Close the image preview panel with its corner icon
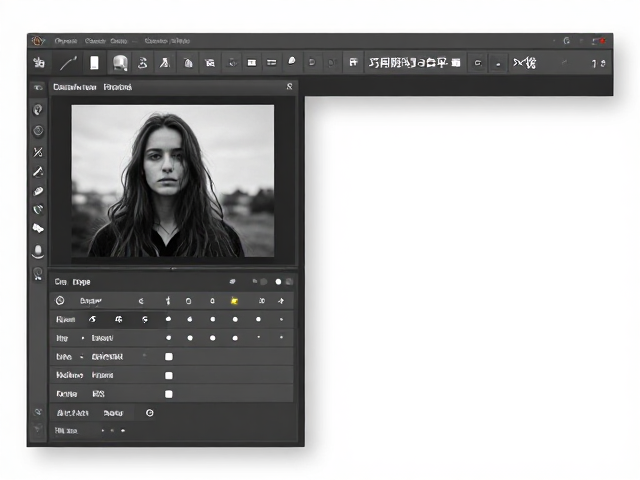640x480 pixels. (289, 87)
